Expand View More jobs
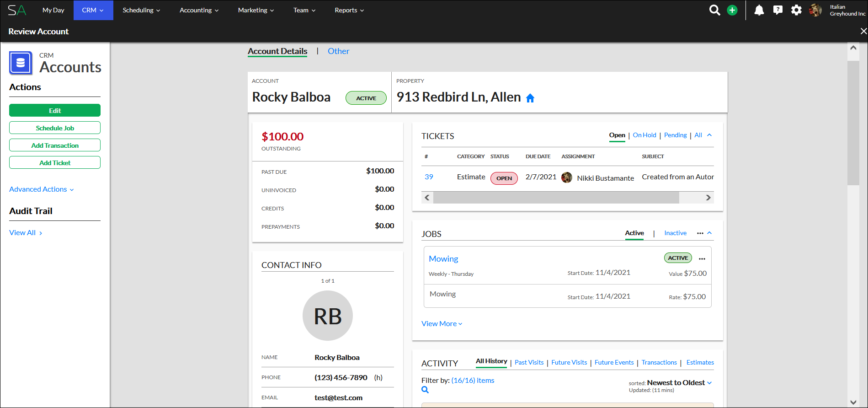This screenshot has height=408, width=868. point(442,324)
